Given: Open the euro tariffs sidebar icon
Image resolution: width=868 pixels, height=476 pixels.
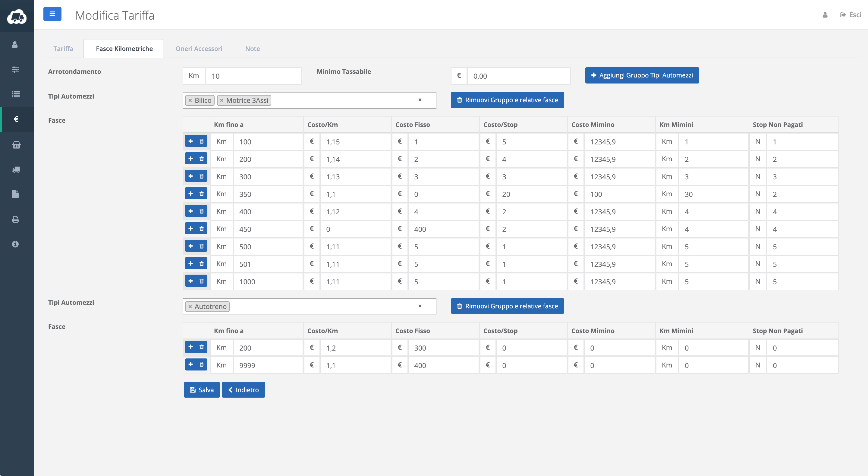Looking at the screenshot, I should [16, 119].
